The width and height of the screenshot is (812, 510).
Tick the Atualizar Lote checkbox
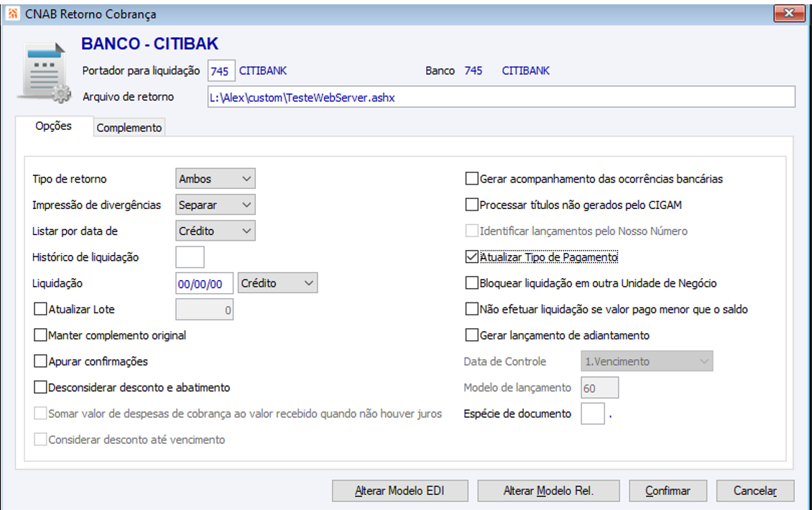40,309
